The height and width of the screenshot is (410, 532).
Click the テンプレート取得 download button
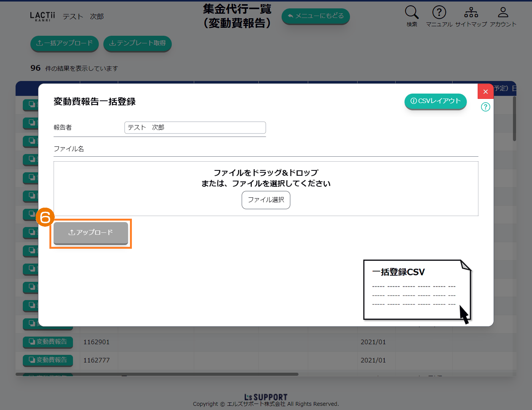click(137, 43)
